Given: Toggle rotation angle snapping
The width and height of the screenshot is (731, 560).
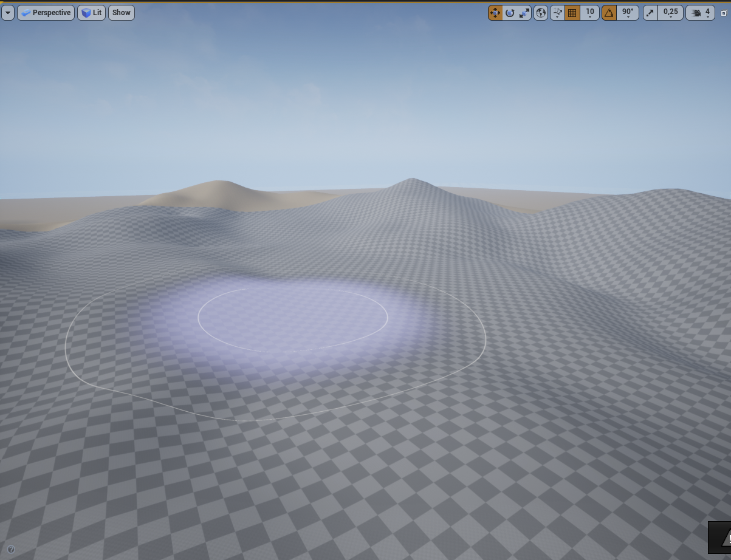Looking at the screenshot, I should pyautogui.click(x=609, y=13).
